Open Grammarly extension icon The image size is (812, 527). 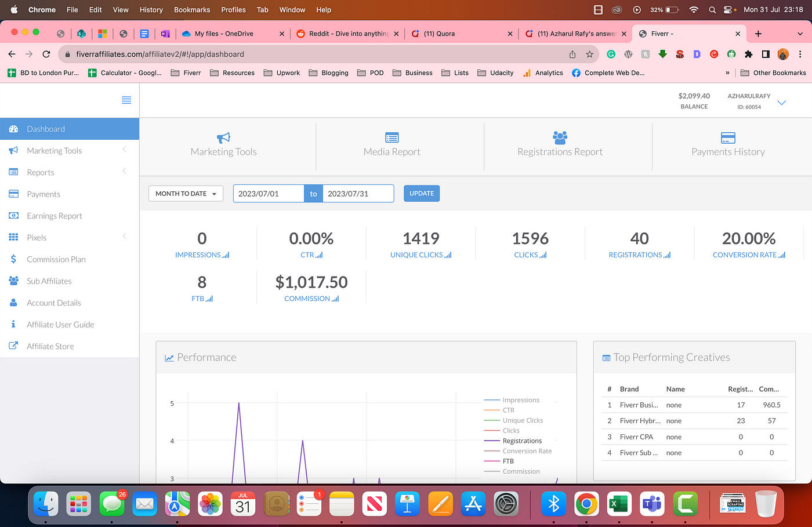(611, 54)
